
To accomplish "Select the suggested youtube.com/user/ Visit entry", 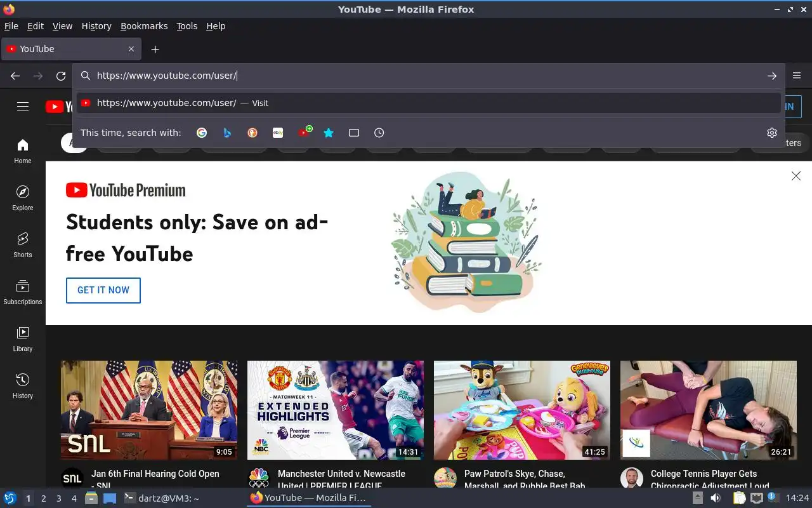I will click(428, 103).
